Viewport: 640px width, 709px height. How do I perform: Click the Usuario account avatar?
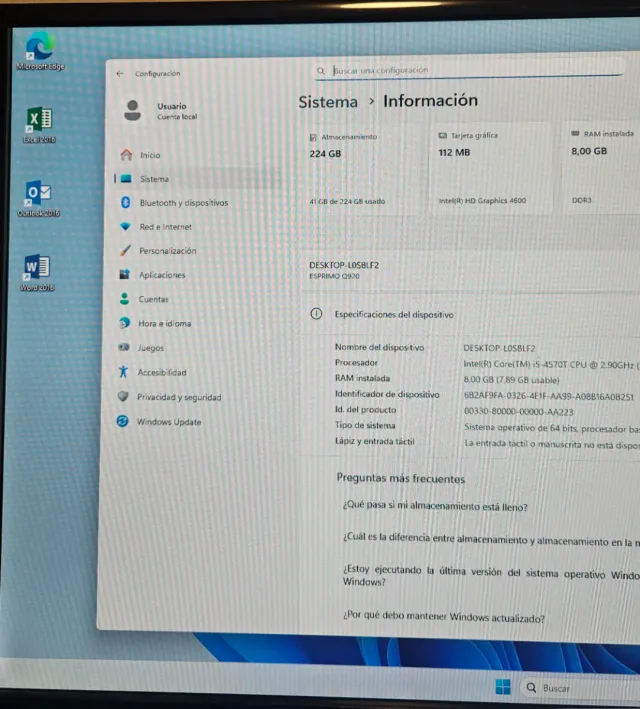pos(132,110)
